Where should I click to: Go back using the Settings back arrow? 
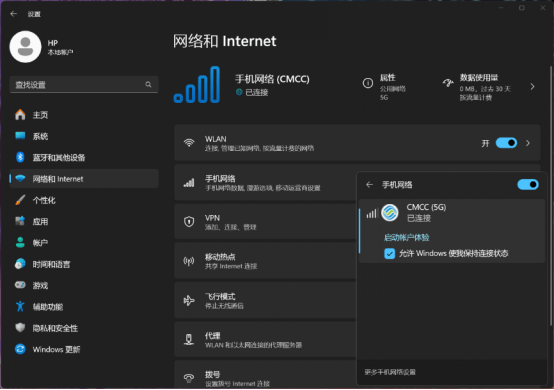pos(13,14)
